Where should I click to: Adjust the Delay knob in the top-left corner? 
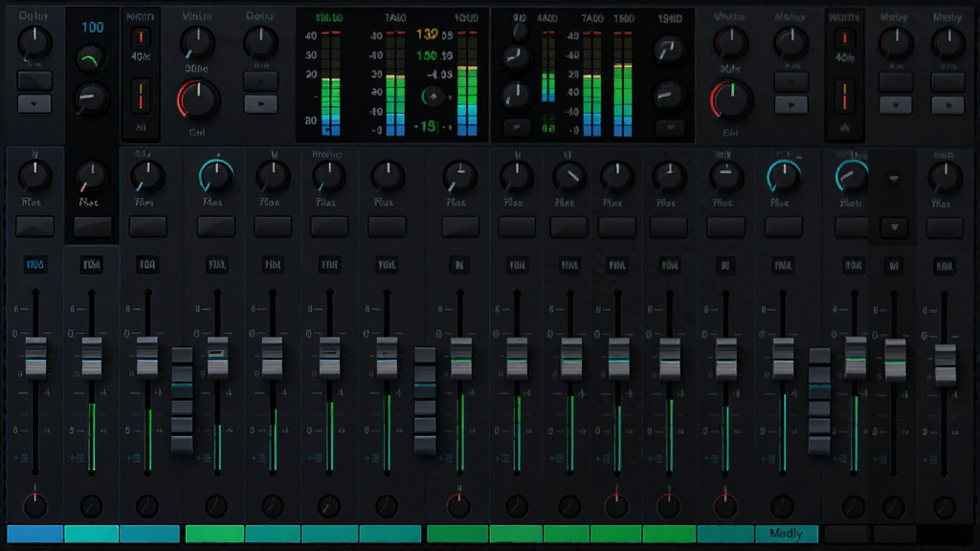coord(34,42)
